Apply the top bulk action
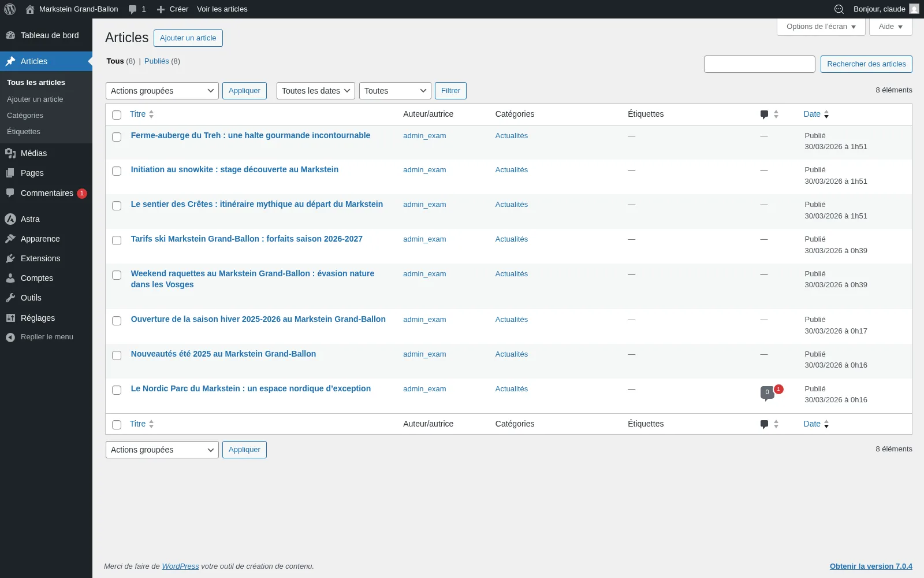 point(244,91)
